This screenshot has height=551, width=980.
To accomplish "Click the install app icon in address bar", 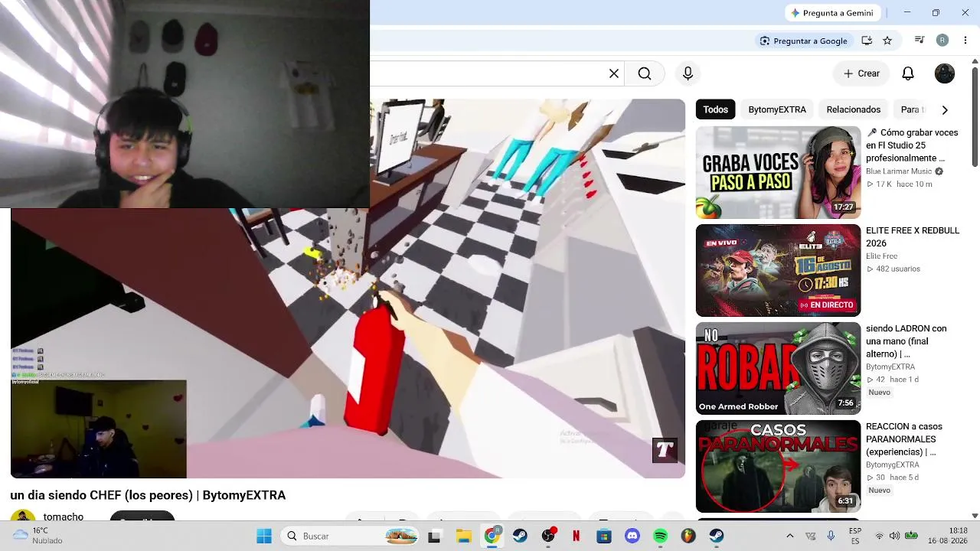I will tap(867, 41).
